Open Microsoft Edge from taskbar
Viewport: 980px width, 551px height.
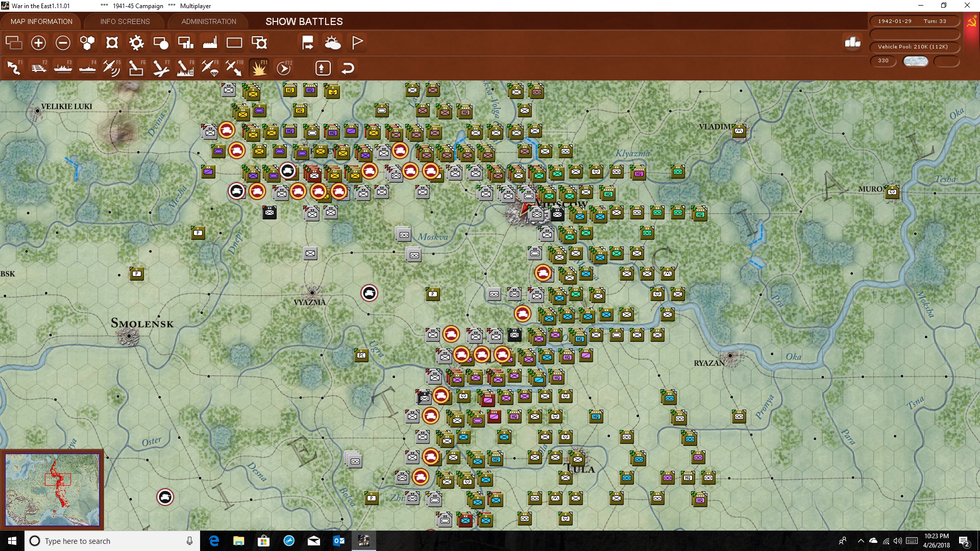[x=214, y=541]
